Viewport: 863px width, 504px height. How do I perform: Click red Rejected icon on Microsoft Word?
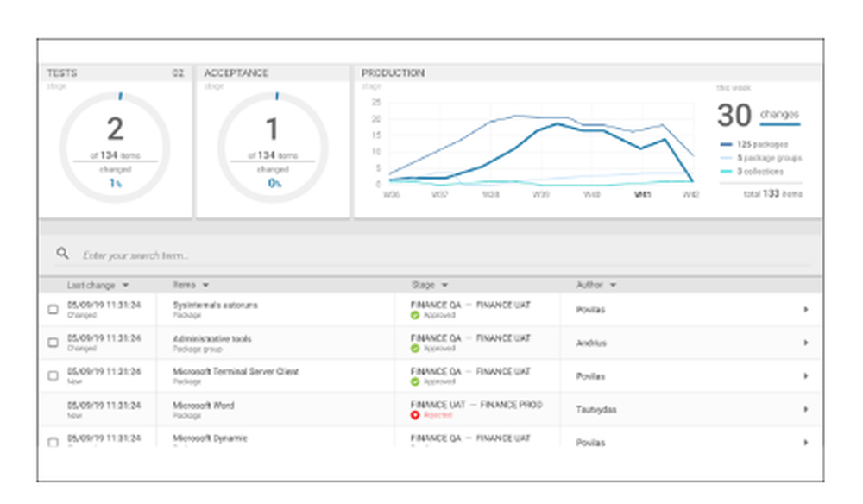point(415,415)
